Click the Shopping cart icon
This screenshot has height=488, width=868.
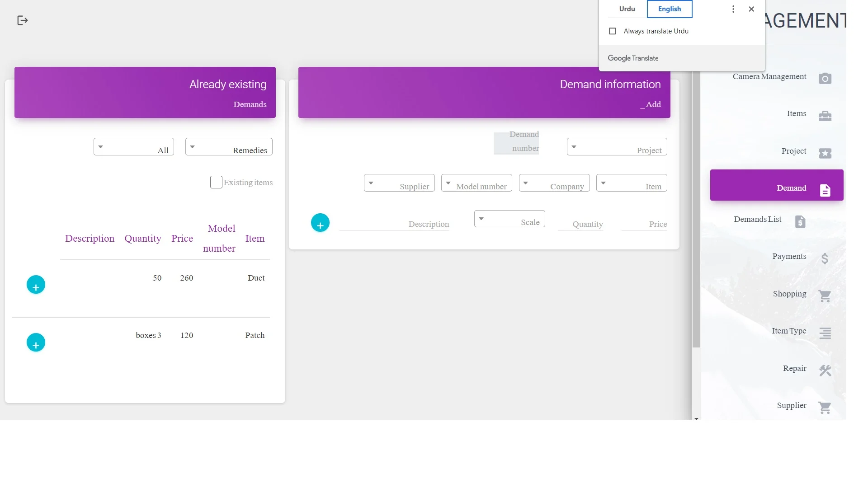825,296
